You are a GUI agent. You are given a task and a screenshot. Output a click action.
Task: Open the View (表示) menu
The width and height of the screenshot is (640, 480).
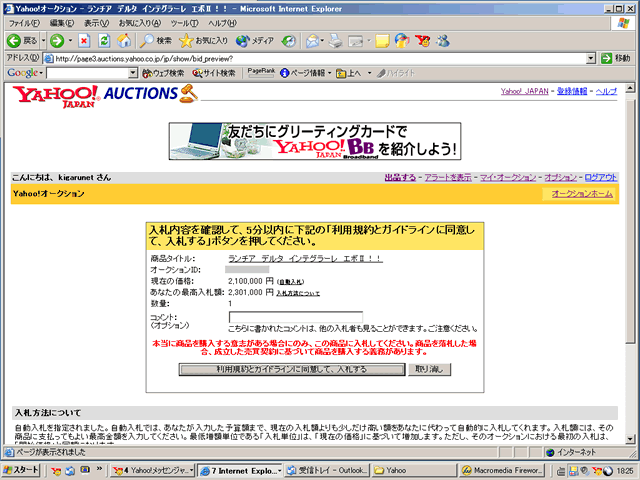pos(96,23)
